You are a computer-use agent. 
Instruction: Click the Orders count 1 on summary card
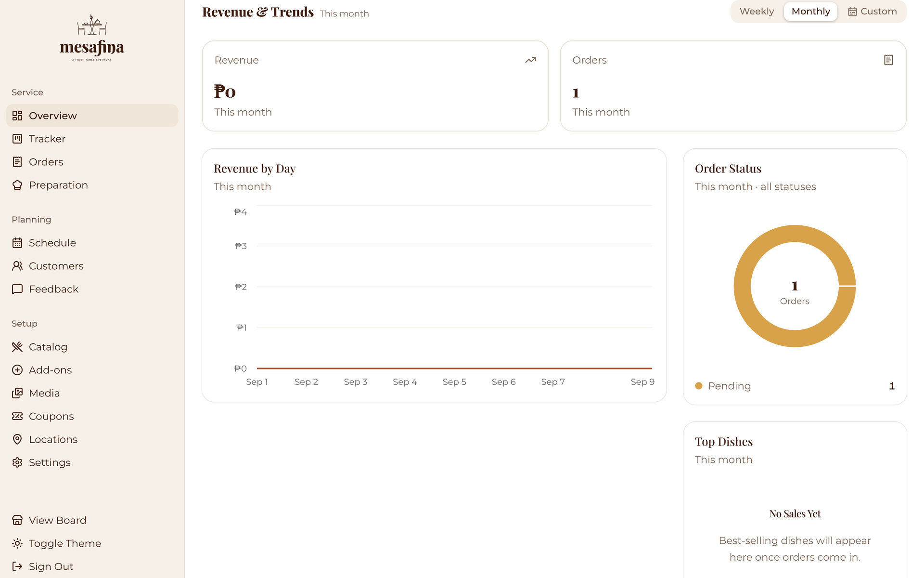(x=576, y=92)
